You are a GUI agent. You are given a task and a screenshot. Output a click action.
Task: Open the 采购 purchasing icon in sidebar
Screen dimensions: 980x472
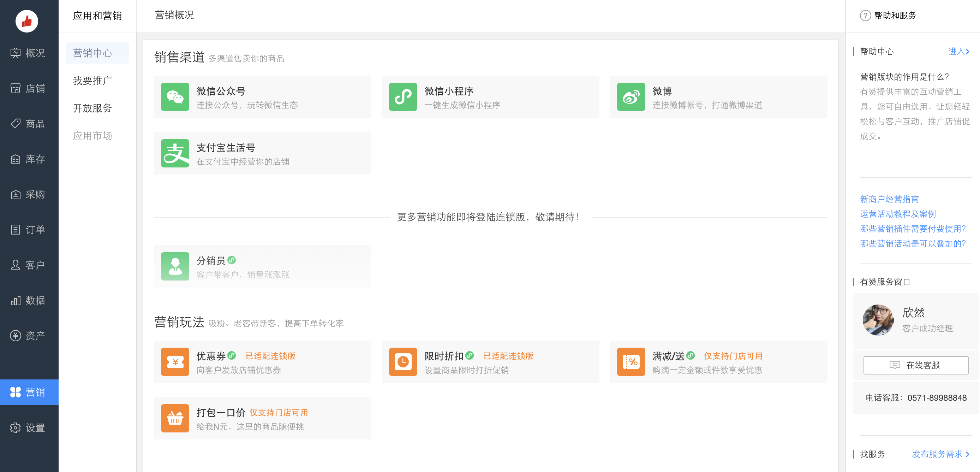click(15, 195)
